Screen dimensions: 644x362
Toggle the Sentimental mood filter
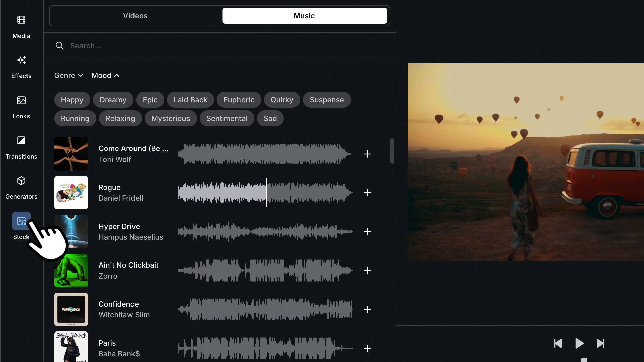tap(226, 118)
